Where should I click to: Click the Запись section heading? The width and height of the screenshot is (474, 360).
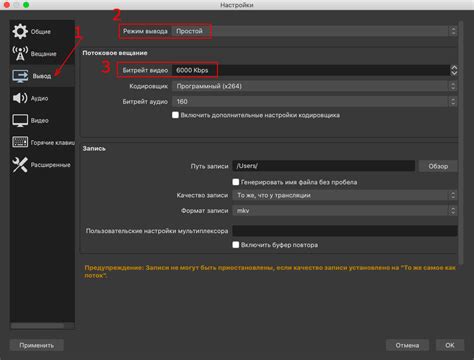pyautogui.click(x=94, y=149)
